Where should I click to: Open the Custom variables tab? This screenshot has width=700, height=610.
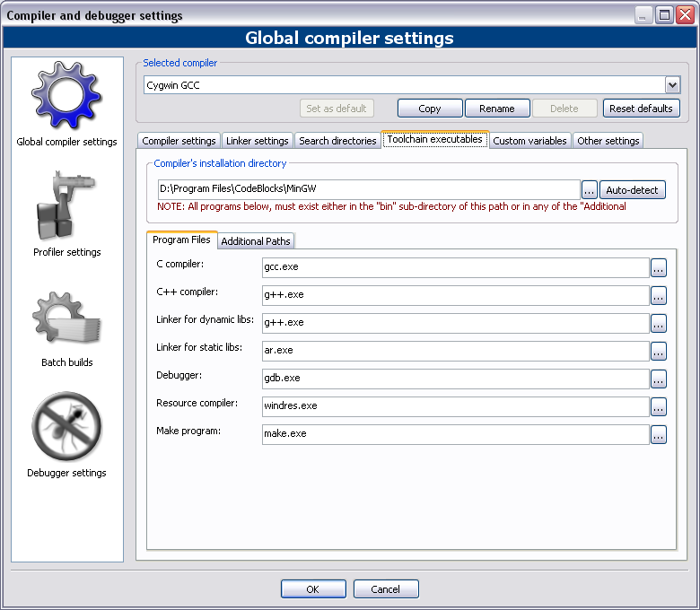[x=529, y=141]
